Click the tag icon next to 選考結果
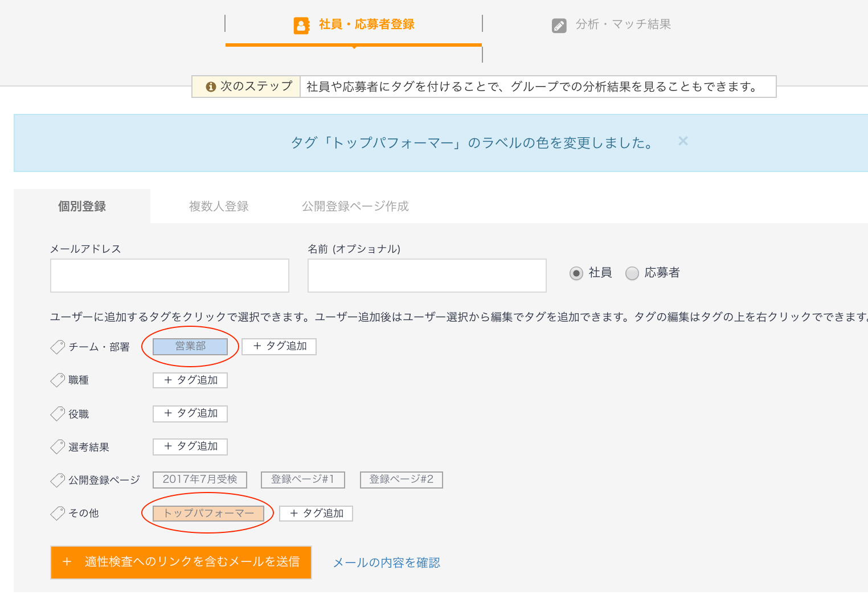Image resolution: width=868 pixels, height=599 pixels. (58, 447)
